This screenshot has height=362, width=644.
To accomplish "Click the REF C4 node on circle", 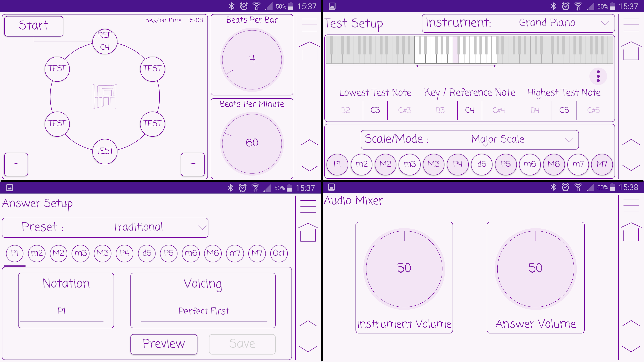I will [x=105, y=41].
